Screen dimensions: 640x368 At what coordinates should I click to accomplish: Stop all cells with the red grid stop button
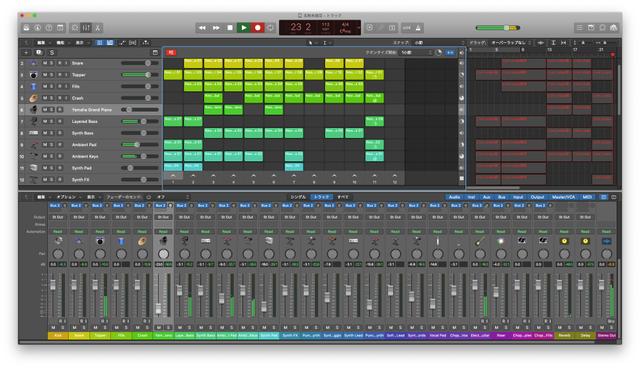171,53
